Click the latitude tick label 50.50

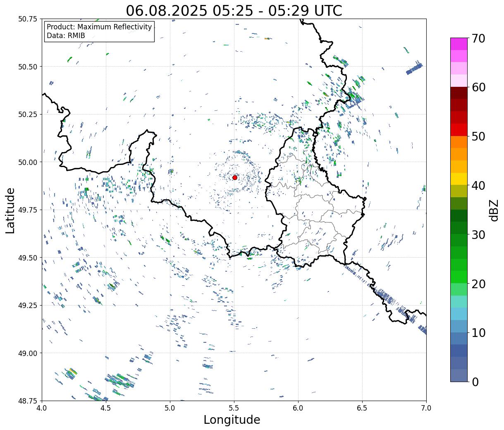(x=28, y=67)
